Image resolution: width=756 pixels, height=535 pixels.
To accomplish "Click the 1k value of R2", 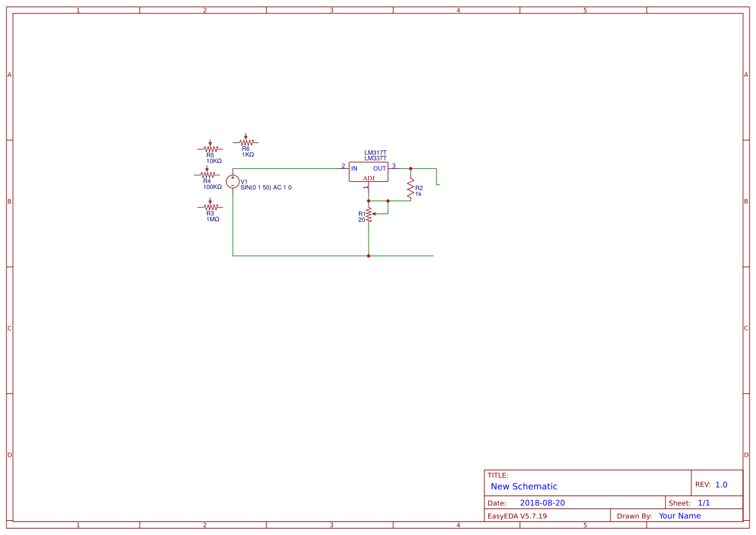I will (418, 194).
